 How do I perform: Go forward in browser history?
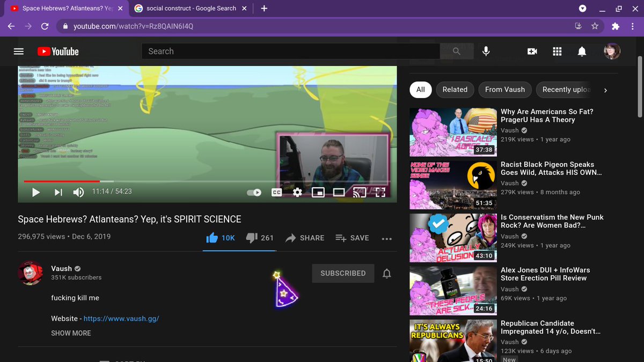pos(28,26)
